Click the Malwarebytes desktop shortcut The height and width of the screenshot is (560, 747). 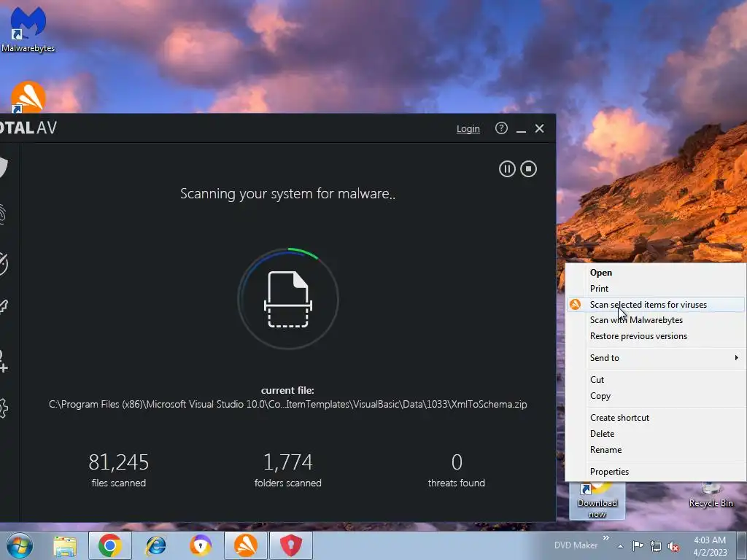(x=28, y=29)
